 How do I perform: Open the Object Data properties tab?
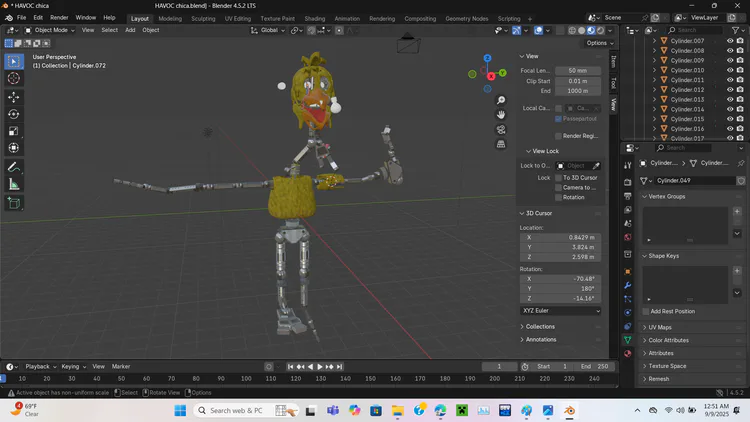click(x=628, y=340)
